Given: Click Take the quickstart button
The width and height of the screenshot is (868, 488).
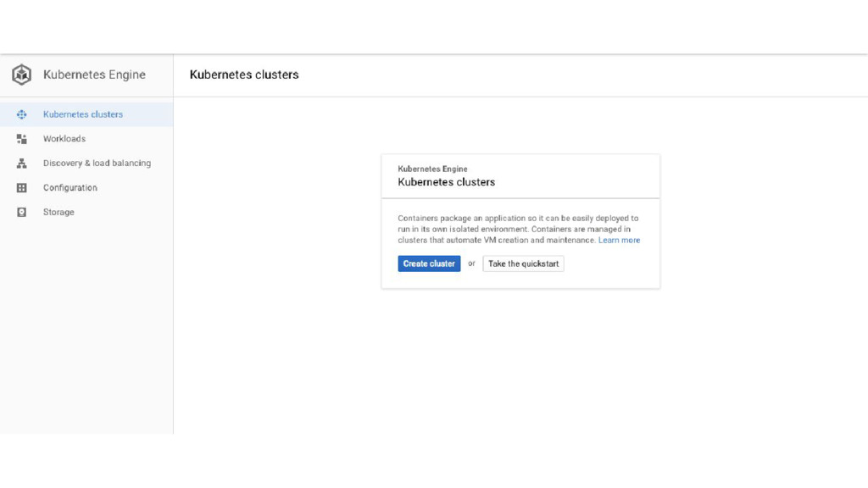Looking at the screenshot, I should pos(523,264).
